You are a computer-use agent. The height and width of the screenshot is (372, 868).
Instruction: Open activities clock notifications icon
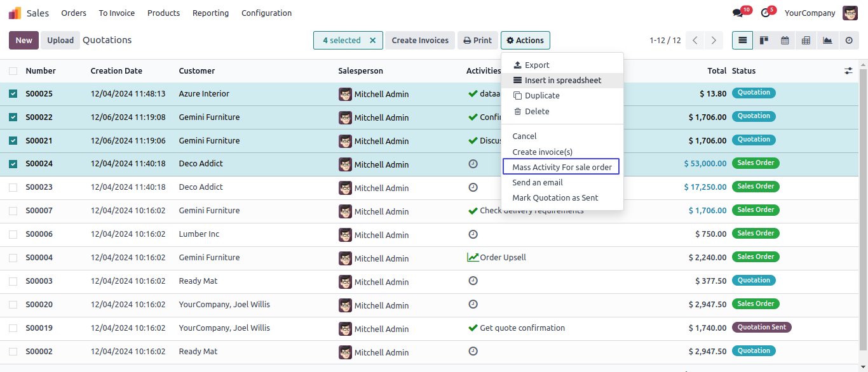pos(765,13)
